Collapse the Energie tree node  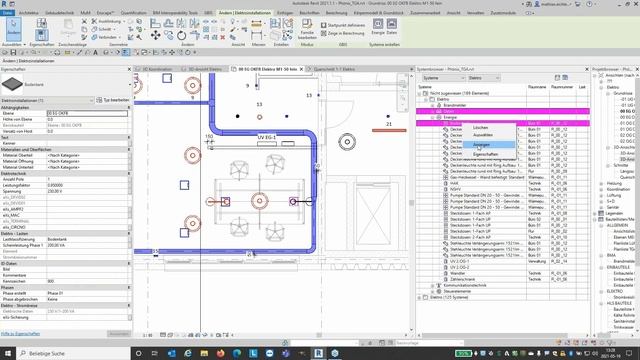(x=432, y=117)
